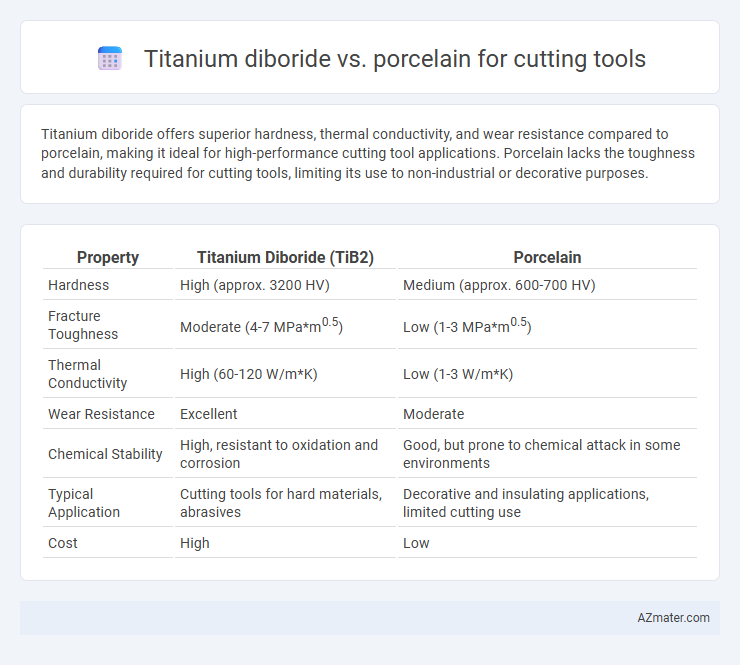Click the 'Thermal Conductivity' row label
The image size is (740, 665).
[87, 374]
